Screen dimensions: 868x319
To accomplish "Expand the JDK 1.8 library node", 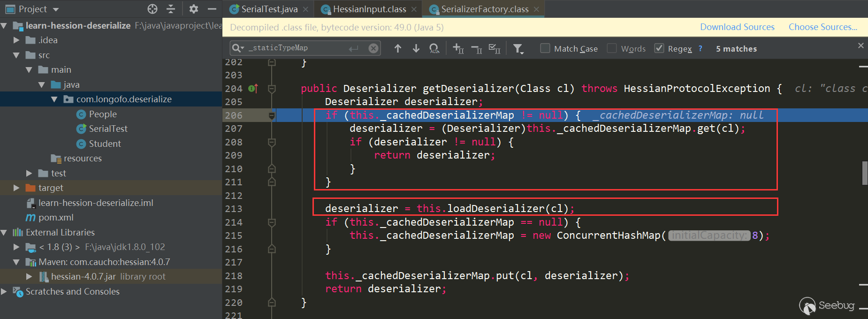I will (16, 247).
